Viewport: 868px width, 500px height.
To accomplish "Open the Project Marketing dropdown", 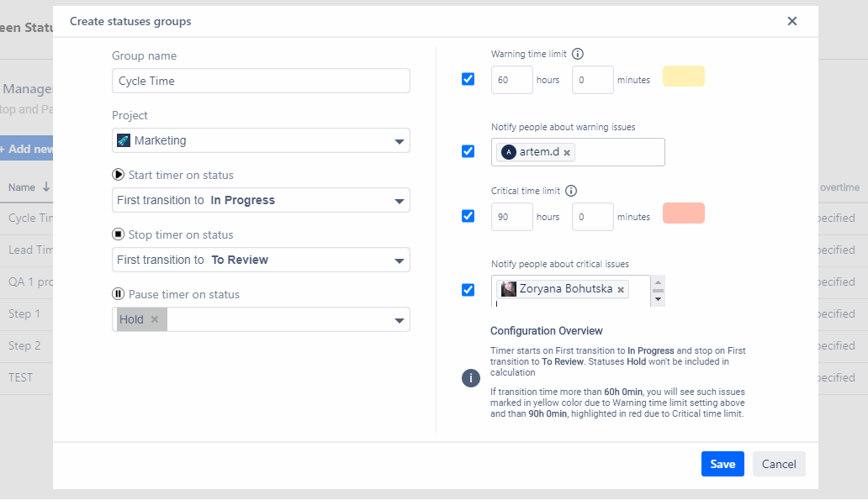I will point(261,140).
